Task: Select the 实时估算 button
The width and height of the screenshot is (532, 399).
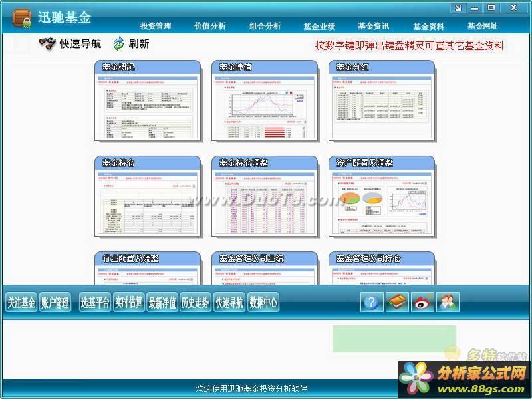Action: coord(128,302)
